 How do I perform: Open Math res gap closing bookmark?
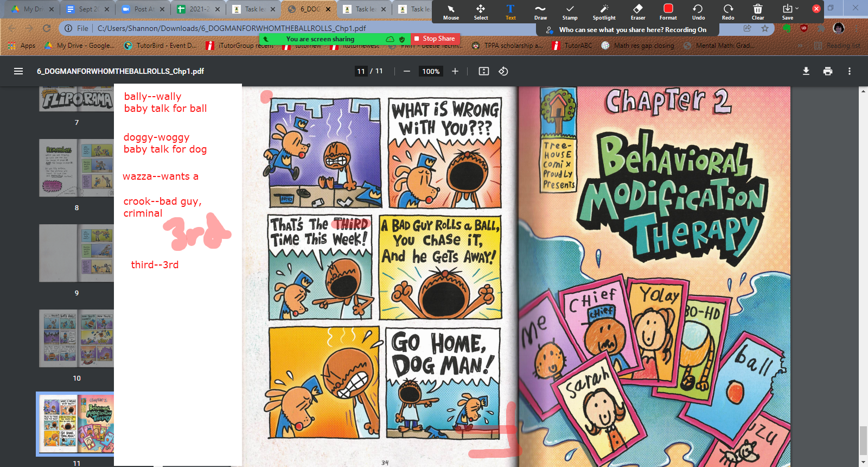pos(637,46)
